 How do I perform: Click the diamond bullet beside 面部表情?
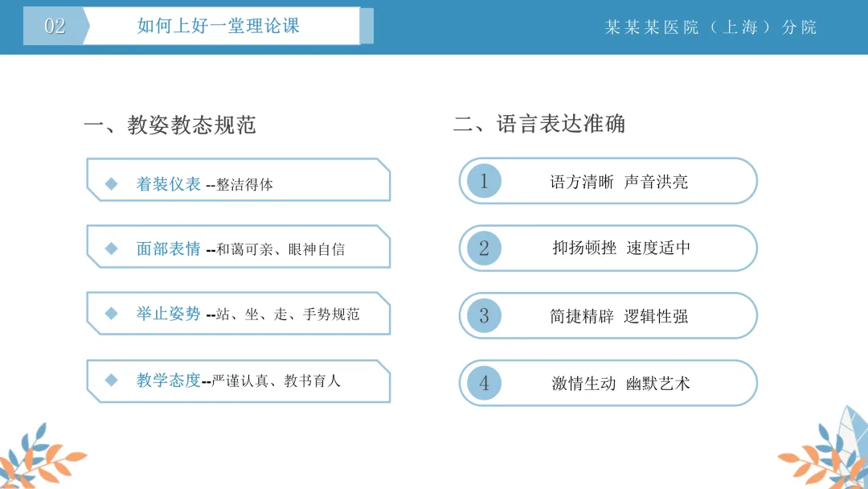(x=111, y=249)
